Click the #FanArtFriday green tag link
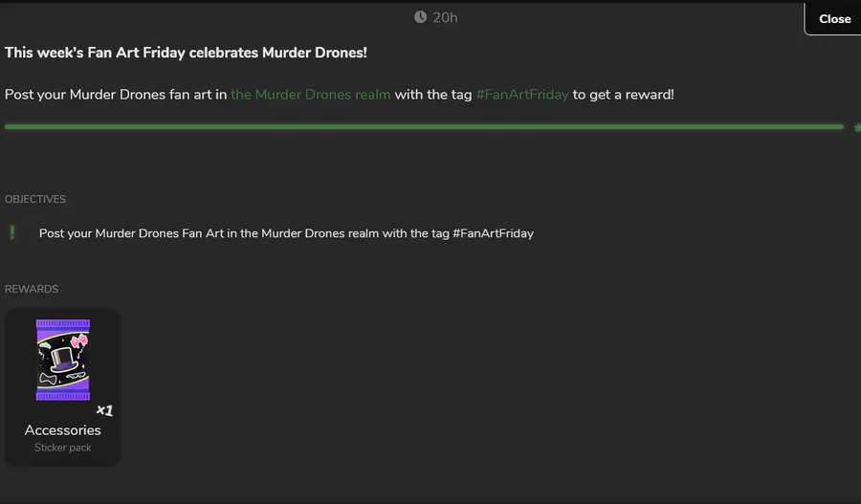The image size is (861, 504). click(x=522, y=95)
